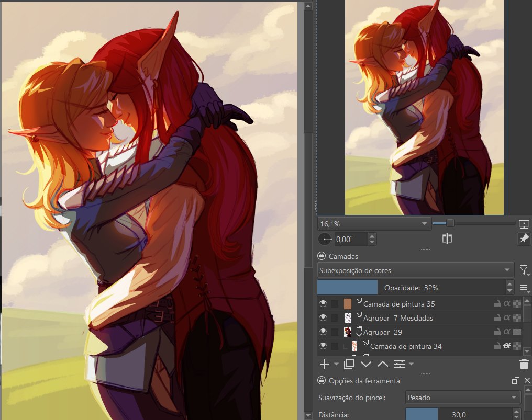
Task: Toggle lock on Camada de pintura 34
Action: pyautogui.click(x=497, y=346)
